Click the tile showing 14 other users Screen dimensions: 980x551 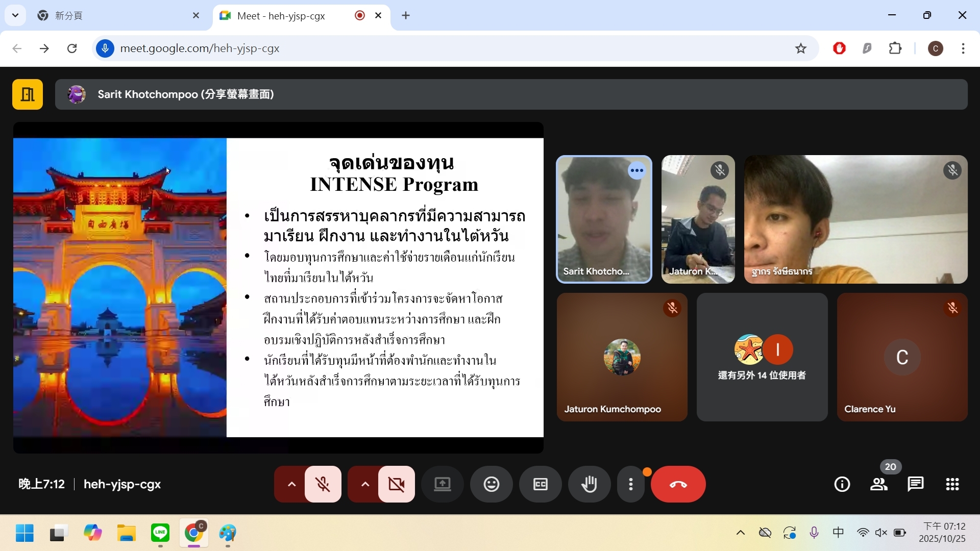[x=762, y=357]
